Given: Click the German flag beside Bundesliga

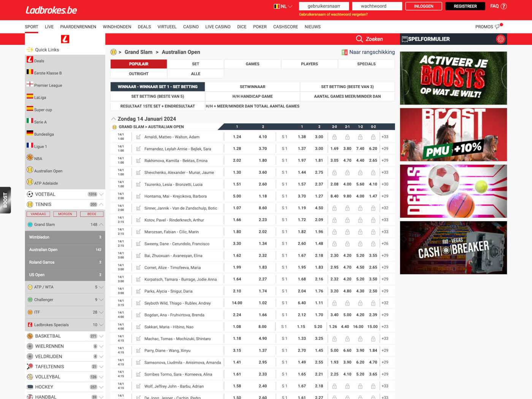Looking at the screenshot, I should click(30, 133).
